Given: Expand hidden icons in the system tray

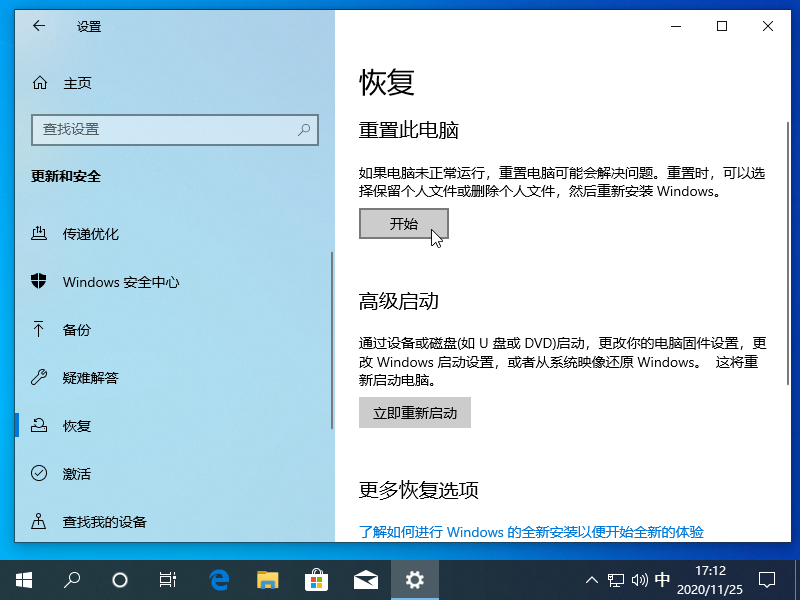Looking at the screenshot, I should (592, 578).
